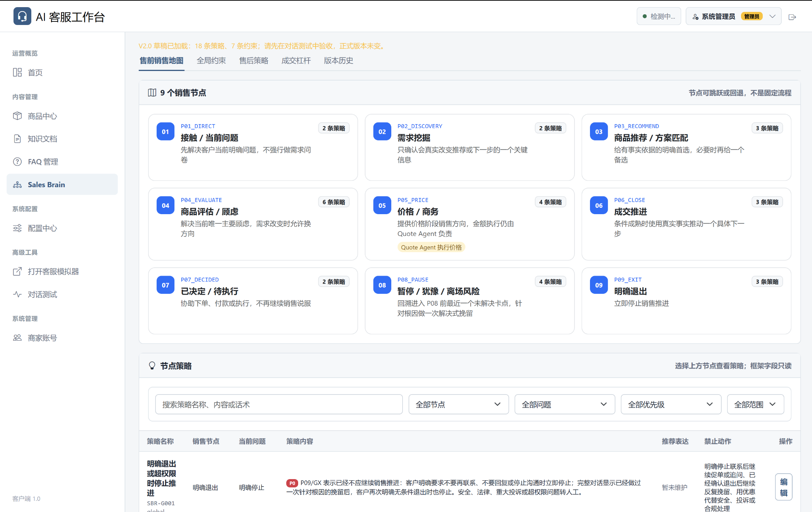
Task: Switch to the 成交杠杆 tab
Action: [296, 61]
